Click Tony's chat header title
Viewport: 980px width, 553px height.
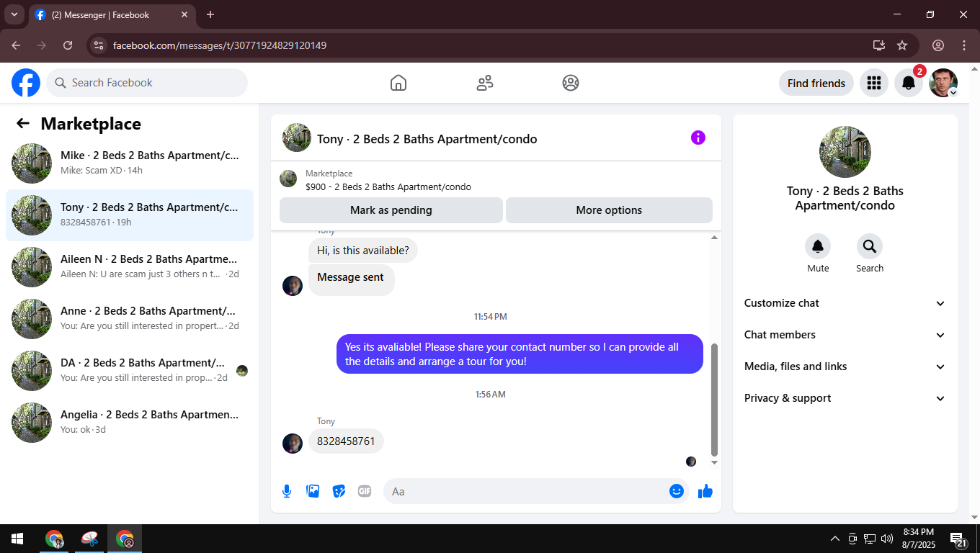click(427, 139)
